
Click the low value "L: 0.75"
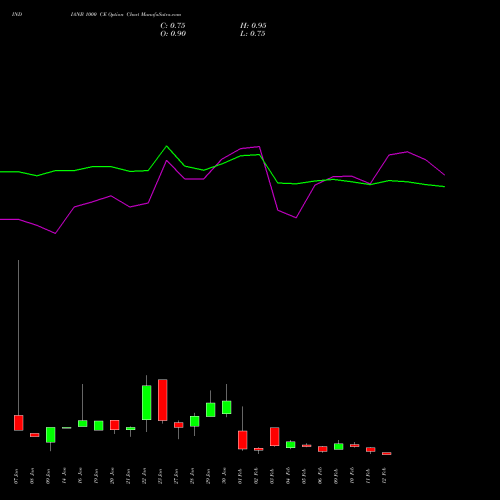click(x=253, y=34)
